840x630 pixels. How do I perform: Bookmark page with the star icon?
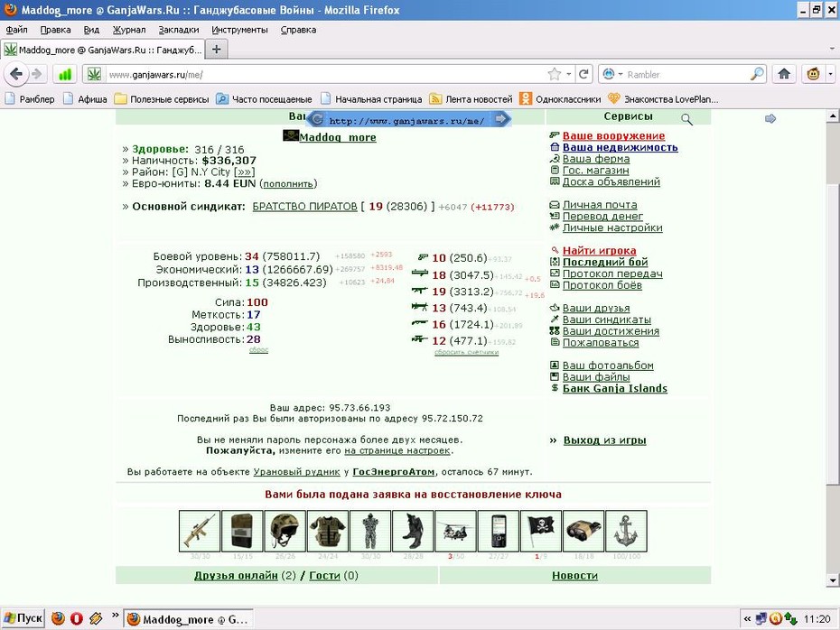tap(555, 74)
